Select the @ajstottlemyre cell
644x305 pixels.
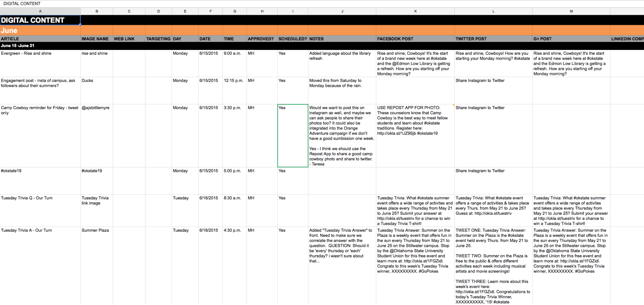[x=97, y=136]
